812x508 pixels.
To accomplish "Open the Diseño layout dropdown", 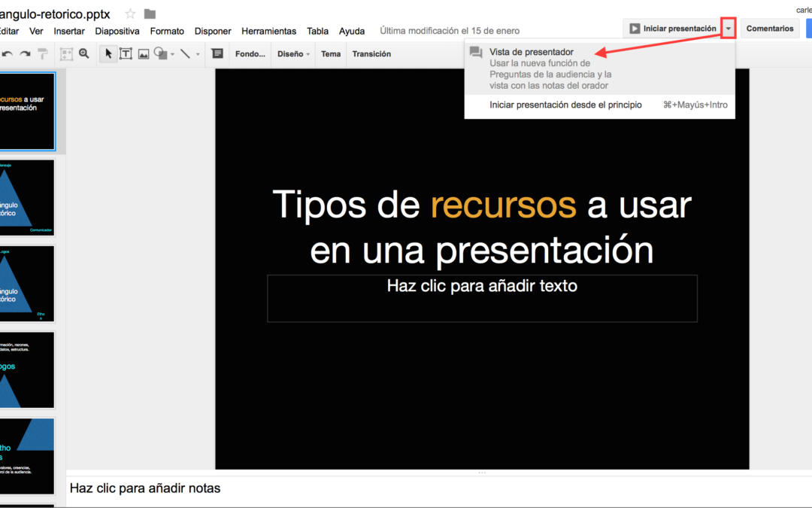I will point(293,54).
